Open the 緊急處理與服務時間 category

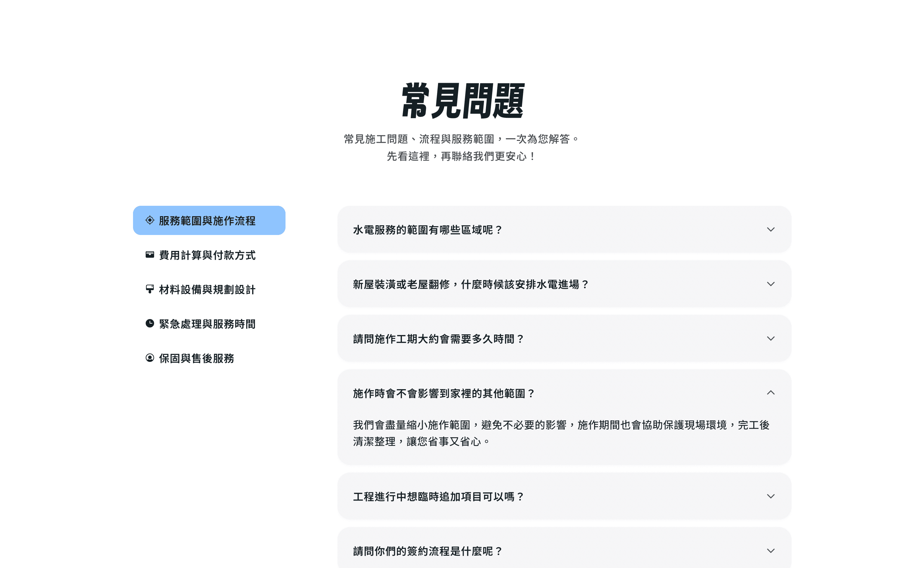tap(207, 324)
